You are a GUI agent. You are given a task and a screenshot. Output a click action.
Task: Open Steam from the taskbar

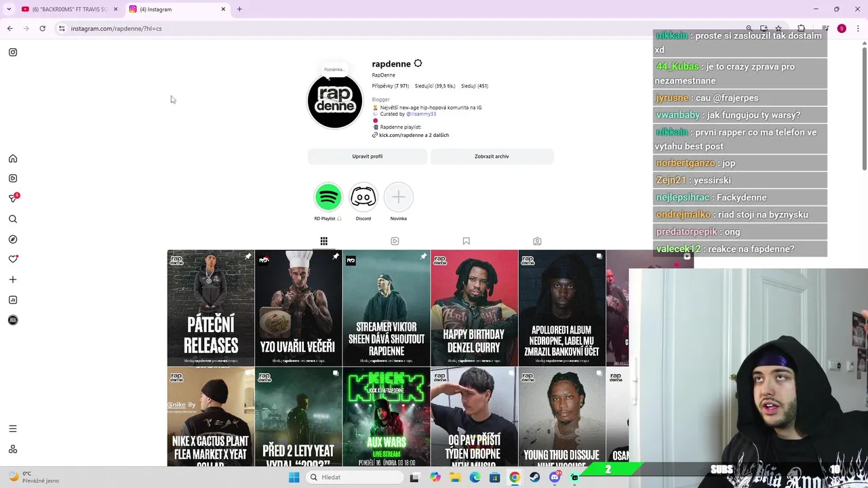click(534, 477)
